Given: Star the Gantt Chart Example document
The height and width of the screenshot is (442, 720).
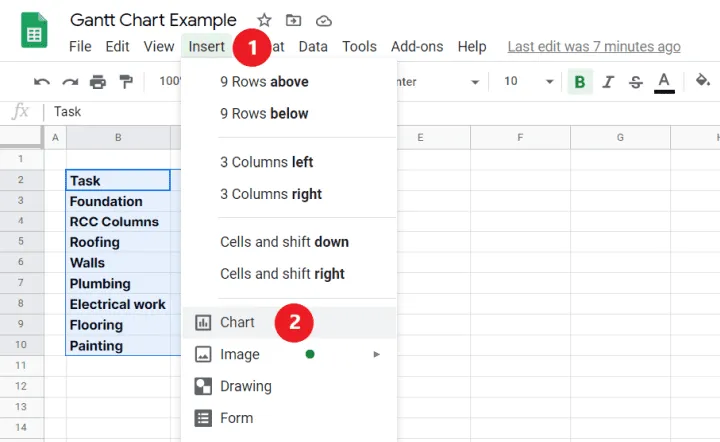Looking at the screenshot, I should [x=264, y=20].
